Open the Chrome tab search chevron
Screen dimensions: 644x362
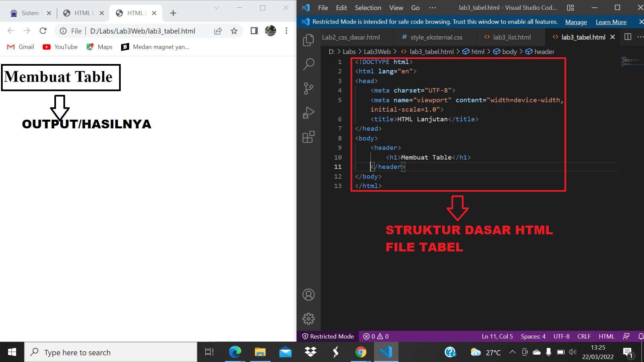pyautogui.click(x=217, y=7)
